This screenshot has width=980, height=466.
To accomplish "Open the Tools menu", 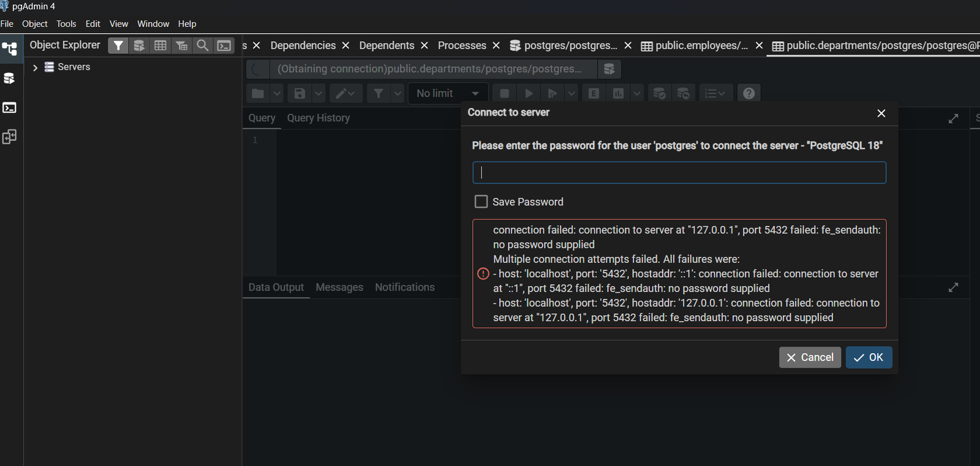I will point(66,24).
